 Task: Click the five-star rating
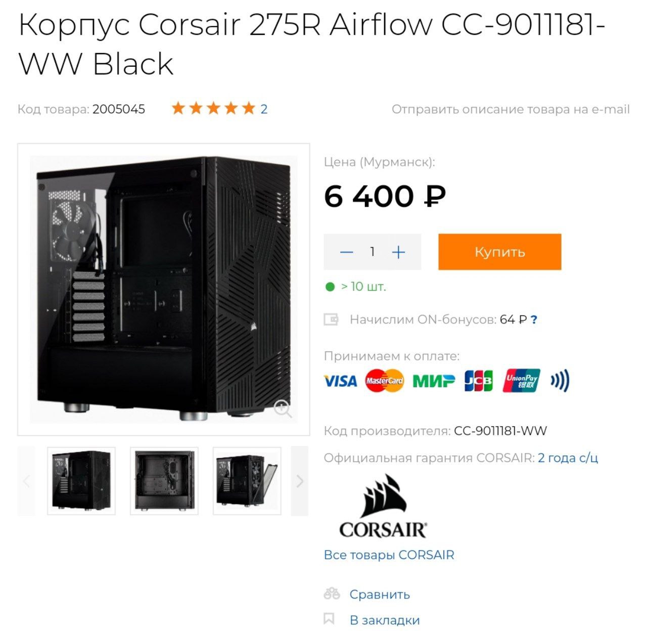213,109
